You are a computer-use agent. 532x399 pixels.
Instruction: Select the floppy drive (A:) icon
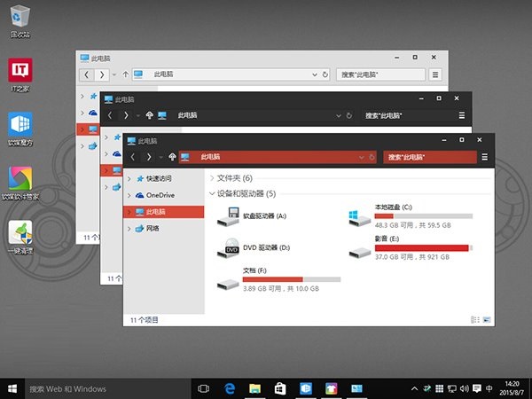[229, 215]
